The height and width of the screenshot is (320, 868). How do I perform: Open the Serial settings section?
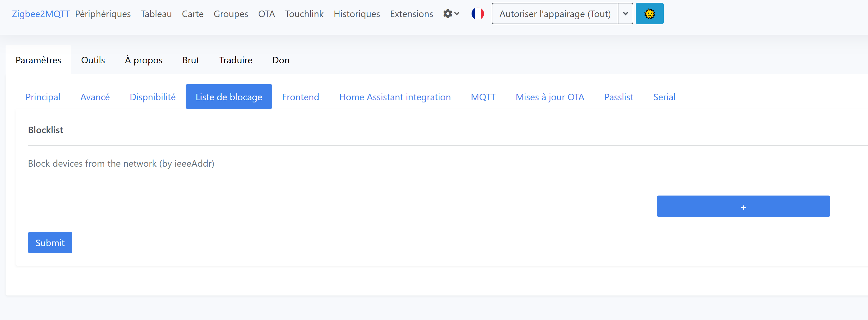point(664,97)
